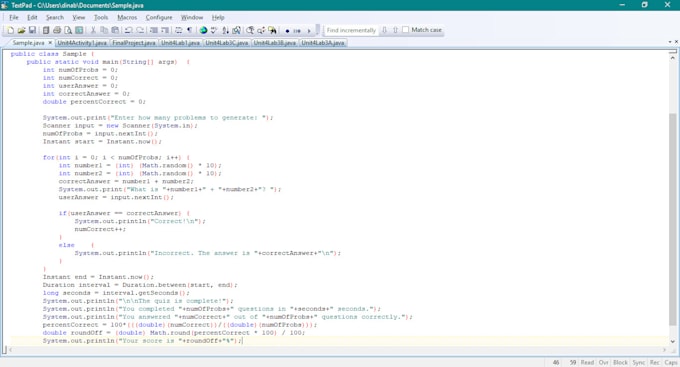Open the Tools menu
The image size is (680, 367).
click(x=101, y=17)
